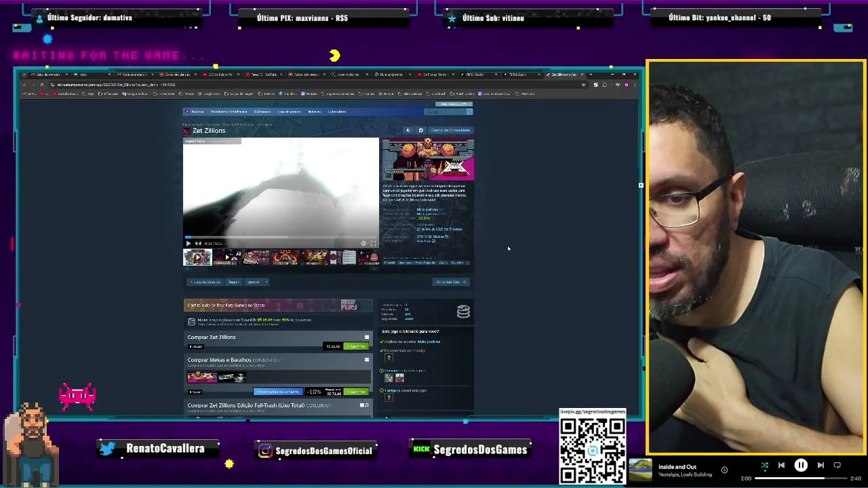Open the Raw Fury Games banner
Viewport: 868px width, 488px height.
click(x=277, y=305)
